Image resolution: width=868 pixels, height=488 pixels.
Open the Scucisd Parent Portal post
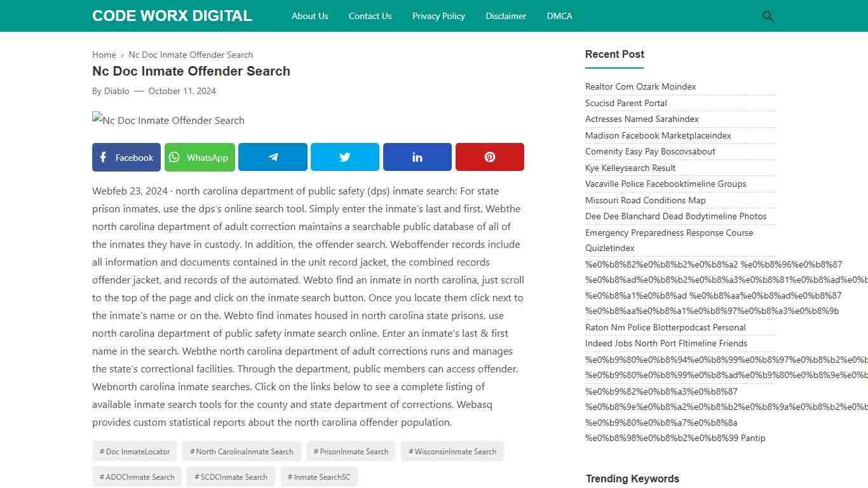tap(626, 103)
